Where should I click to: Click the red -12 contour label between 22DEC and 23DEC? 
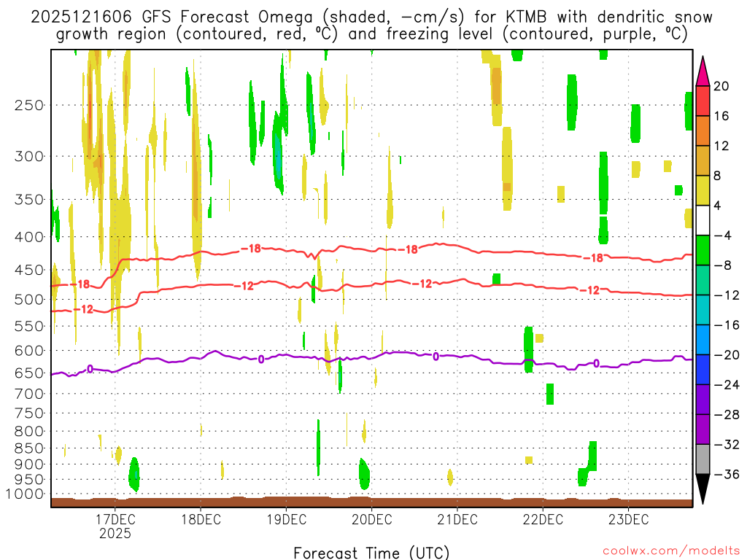point(589,290)
